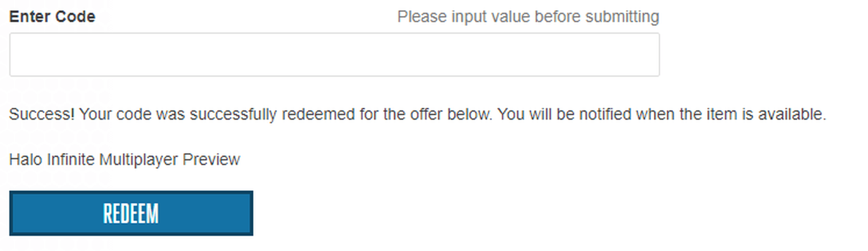Click the Enter Code label
868x251 pixels.
[52, 16]
